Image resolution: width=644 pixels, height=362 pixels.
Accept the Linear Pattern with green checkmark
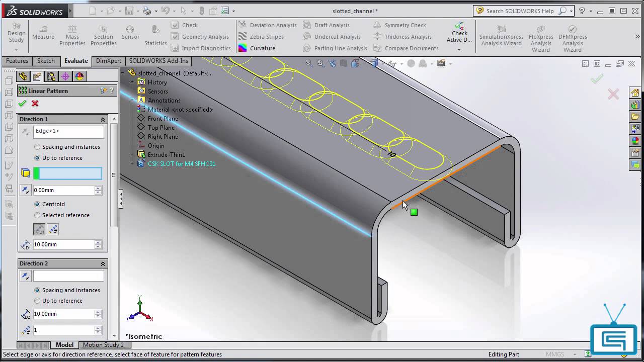pyautogui.click(x=22, y=104)
